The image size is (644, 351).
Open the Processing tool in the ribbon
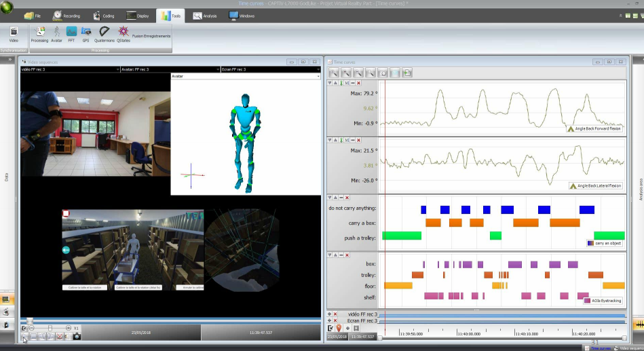[x=39, y=33]
